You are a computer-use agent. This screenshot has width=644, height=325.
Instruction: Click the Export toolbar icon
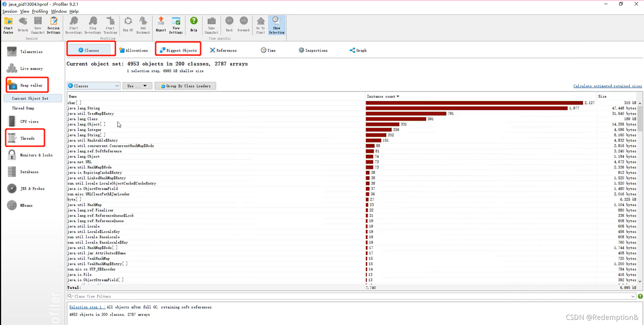click(x=161, y=25)
